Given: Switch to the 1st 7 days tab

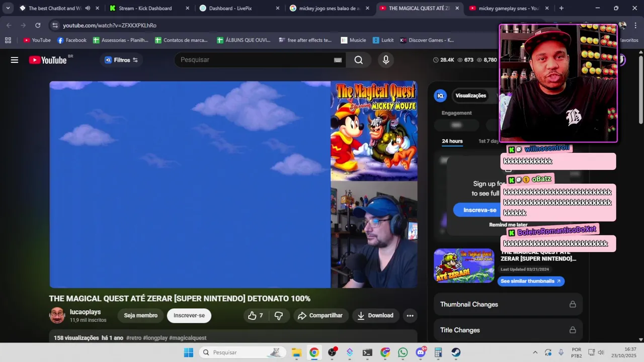Looking at the screenshot, I should click(489, 141).
